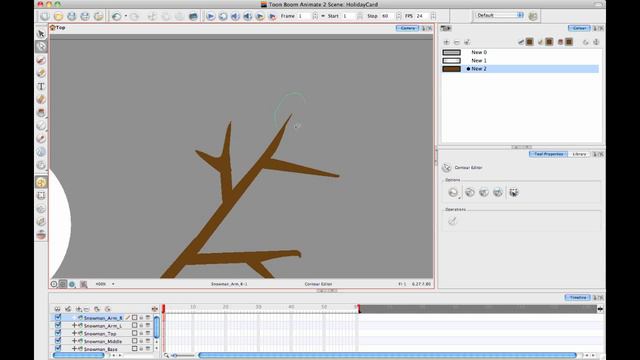Open the Timeline tab
Screen dimensions: 640x360
[577, 298]
